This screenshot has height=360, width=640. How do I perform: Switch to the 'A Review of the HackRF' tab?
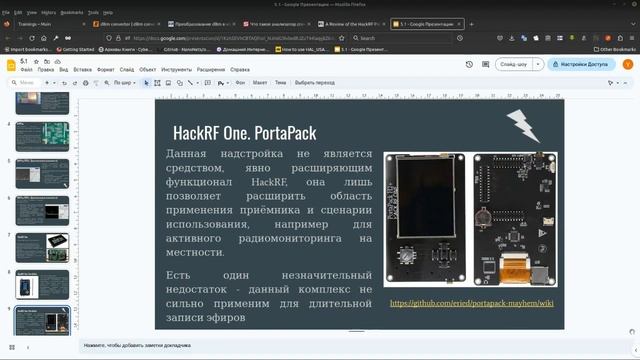(352, 24)
